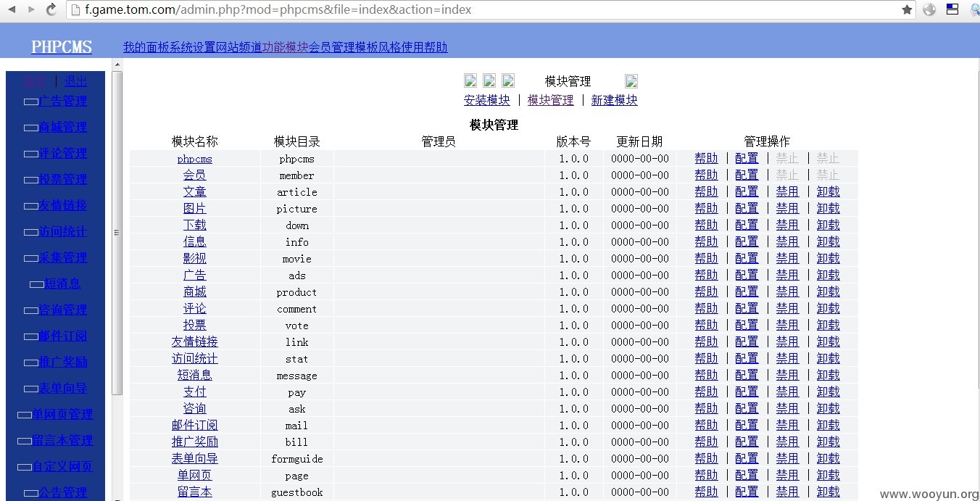The height and width of the screenshot is (501, 980).
Task: Open 模板风格 in the top menu
Action: [x=378, y=47]
